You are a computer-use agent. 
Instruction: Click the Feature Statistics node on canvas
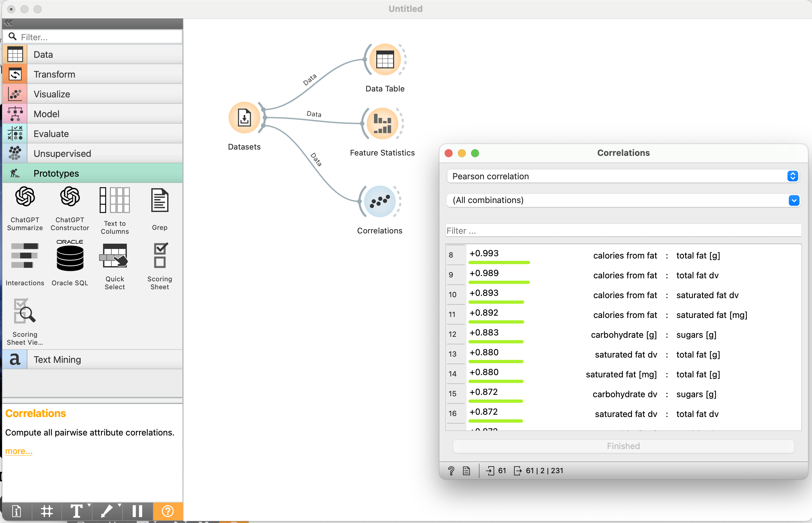coord(382,123)
